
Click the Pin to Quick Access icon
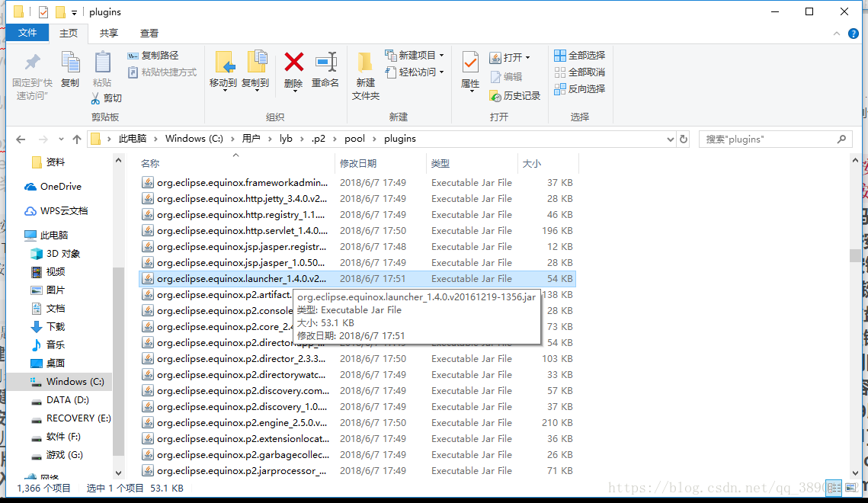point(32,62)
